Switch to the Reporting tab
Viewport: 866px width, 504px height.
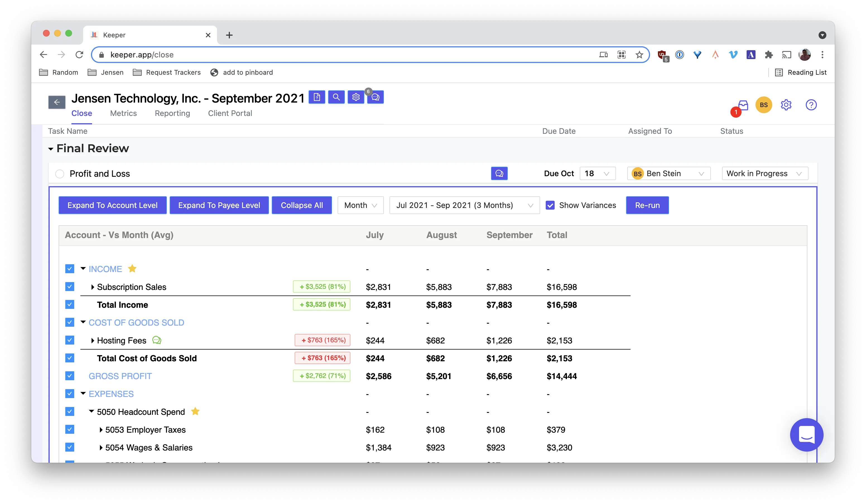click(172, 113)
